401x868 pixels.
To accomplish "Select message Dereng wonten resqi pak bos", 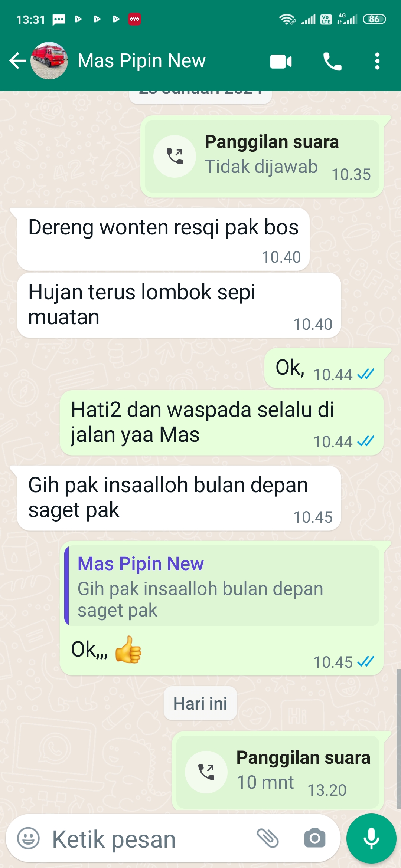I will coord(163,239).
